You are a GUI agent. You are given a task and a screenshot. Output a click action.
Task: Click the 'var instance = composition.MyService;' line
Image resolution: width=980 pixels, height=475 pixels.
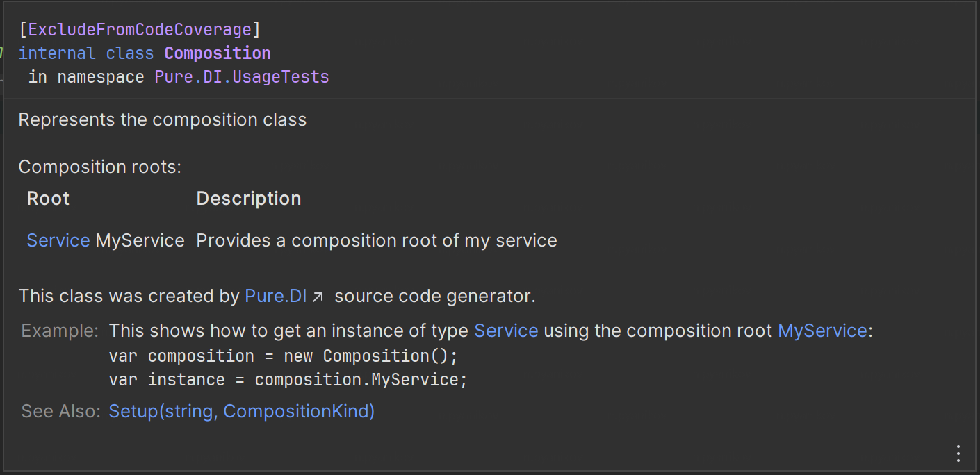click(x=284, y=380)
